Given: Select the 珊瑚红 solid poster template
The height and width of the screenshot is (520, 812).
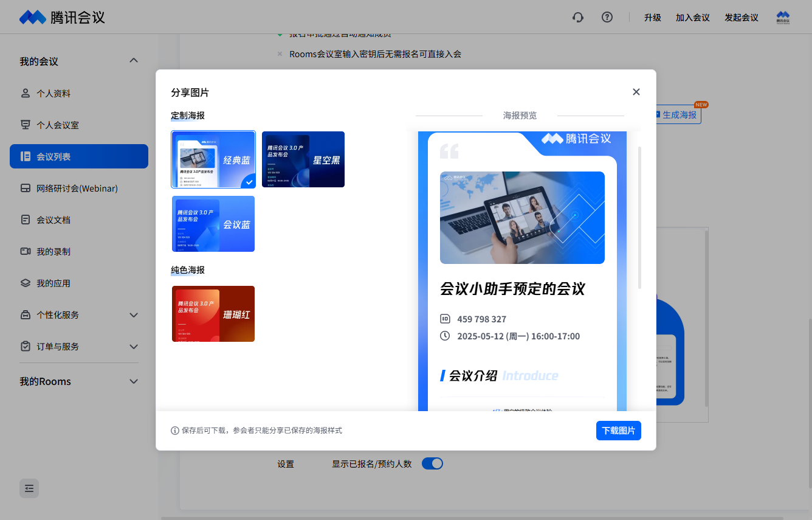Looking at the screenshot, I should pos(213,314).
